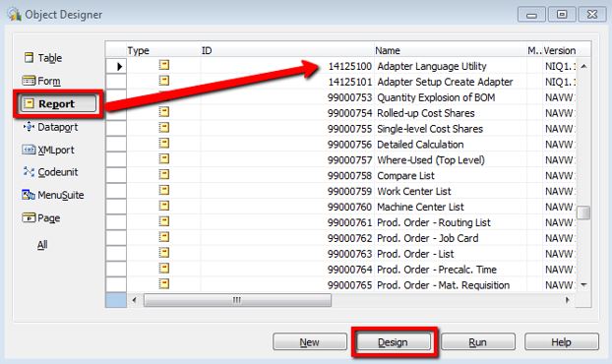Click the New button
This screenshot has width=612, height=364.
pyautogui.click(x=310, y=342)
